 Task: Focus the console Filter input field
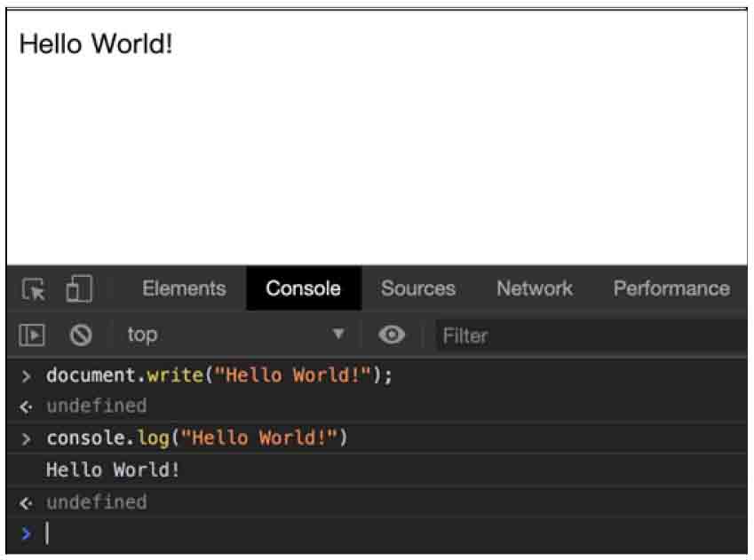coord(591,335)
